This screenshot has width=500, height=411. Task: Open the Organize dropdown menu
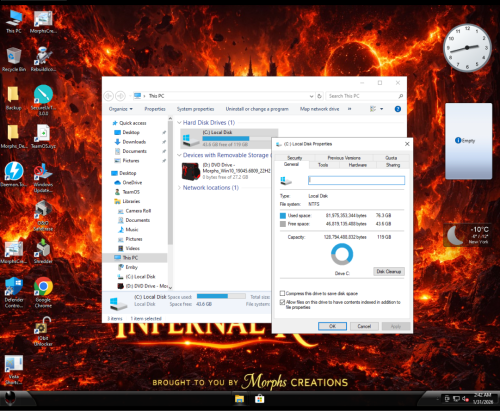tap(121, 109)
